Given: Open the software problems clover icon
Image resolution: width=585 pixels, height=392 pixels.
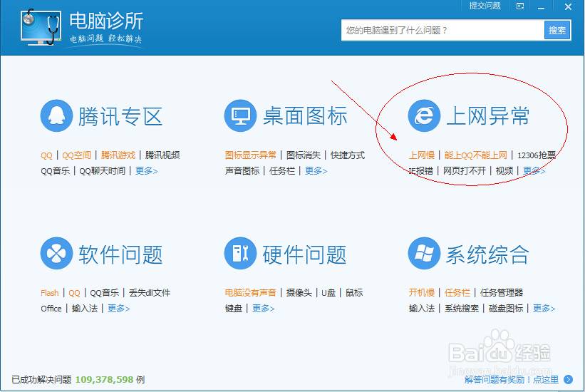Looking at the screenshot, I should pos(56,254).
